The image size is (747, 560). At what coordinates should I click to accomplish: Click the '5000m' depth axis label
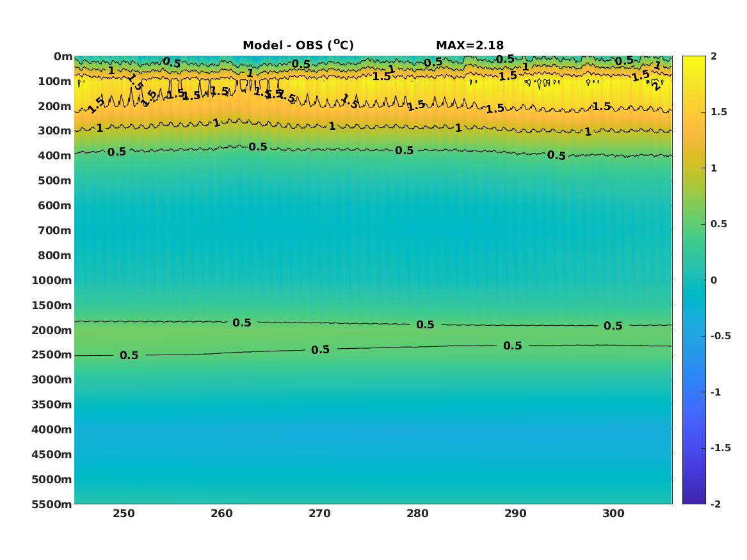tap(52, 479)
